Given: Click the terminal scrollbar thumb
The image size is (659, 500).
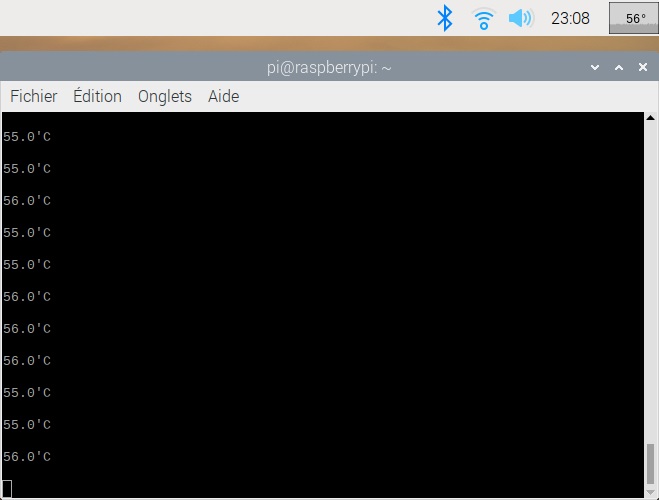Looking at the screenshot, I should tap(651, 464).
